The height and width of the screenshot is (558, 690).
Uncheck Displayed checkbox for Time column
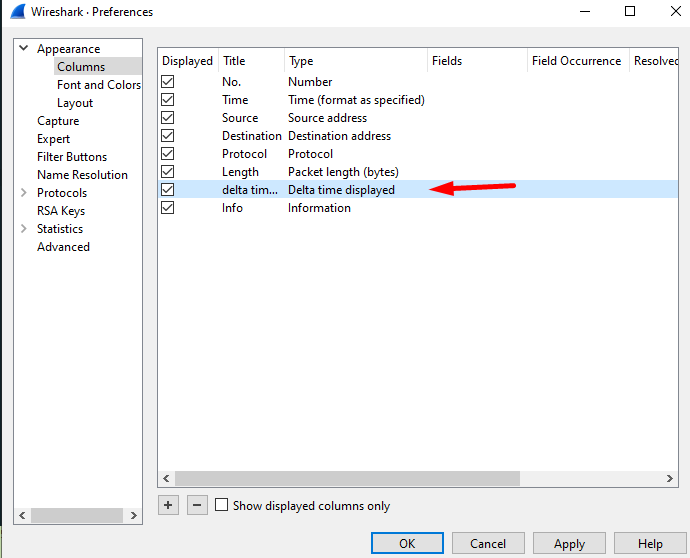tap(168, 100)
